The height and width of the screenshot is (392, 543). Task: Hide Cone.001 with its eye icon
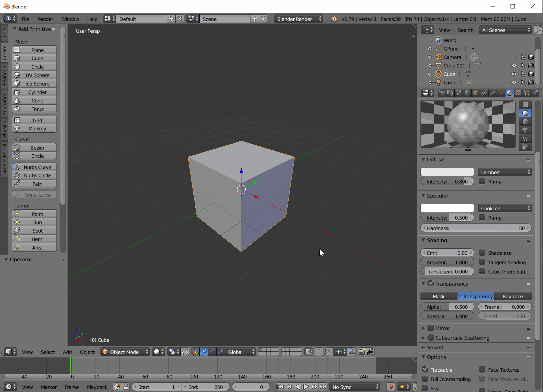(x=514, y=65)
